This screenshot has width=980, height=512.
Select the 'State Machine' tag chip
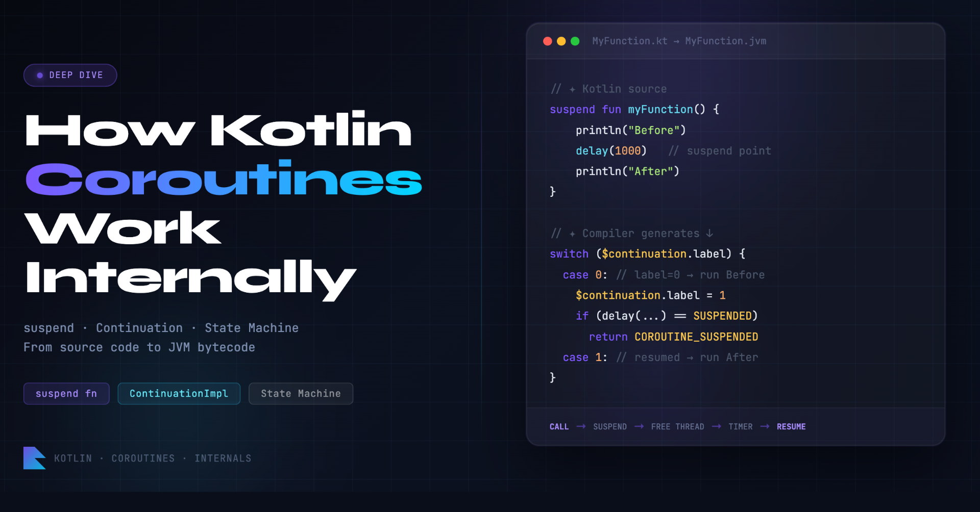pos(301,394)
